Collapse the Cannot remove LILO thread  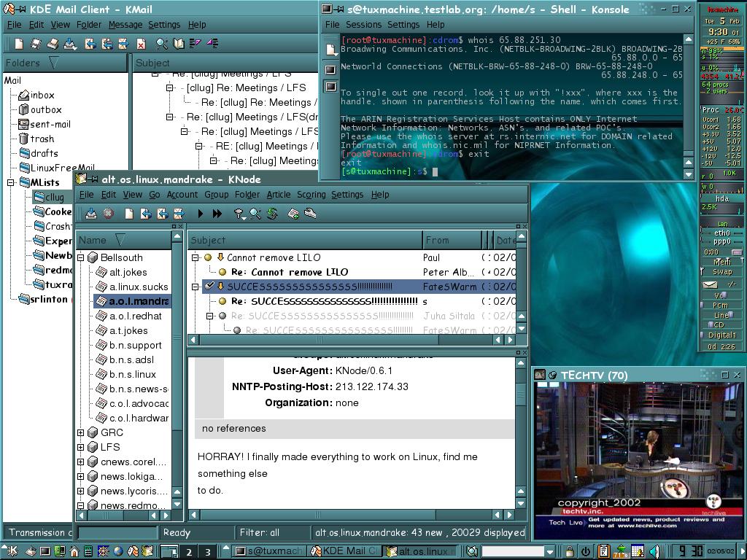pyautogui.click(x=195, y=257)
